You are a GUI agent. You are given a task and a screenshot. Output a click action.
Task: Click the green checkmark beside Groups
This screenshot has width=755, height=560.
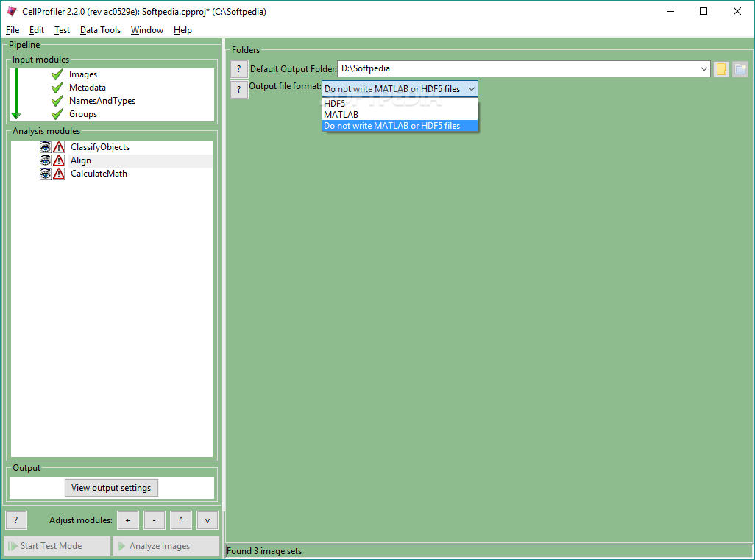57,114
